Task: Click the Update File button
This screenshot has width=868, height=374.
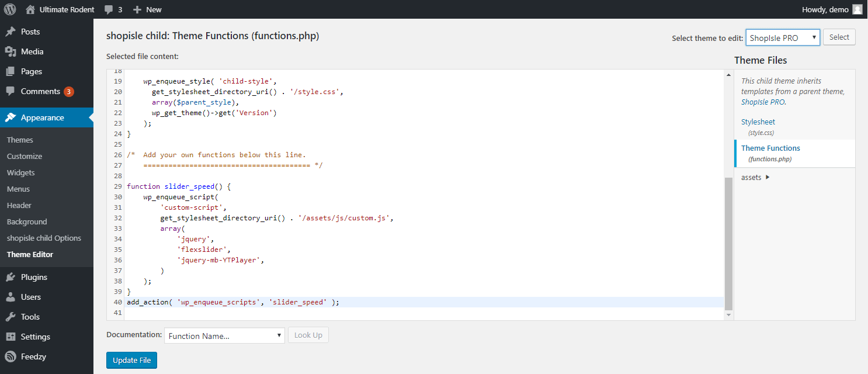Action: [x=131, y=360]
